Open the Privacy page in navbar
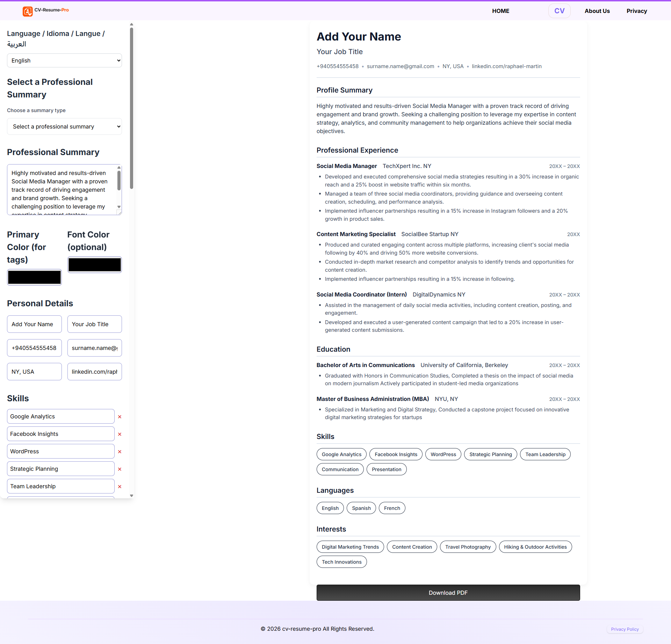This screenshot has width=671, height=644. [636, 11]
